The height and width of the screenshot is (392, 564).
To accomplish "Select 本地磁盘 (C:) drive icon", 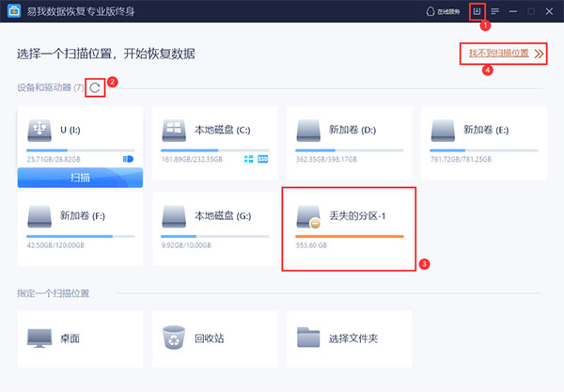I will [x=175, y=130].
